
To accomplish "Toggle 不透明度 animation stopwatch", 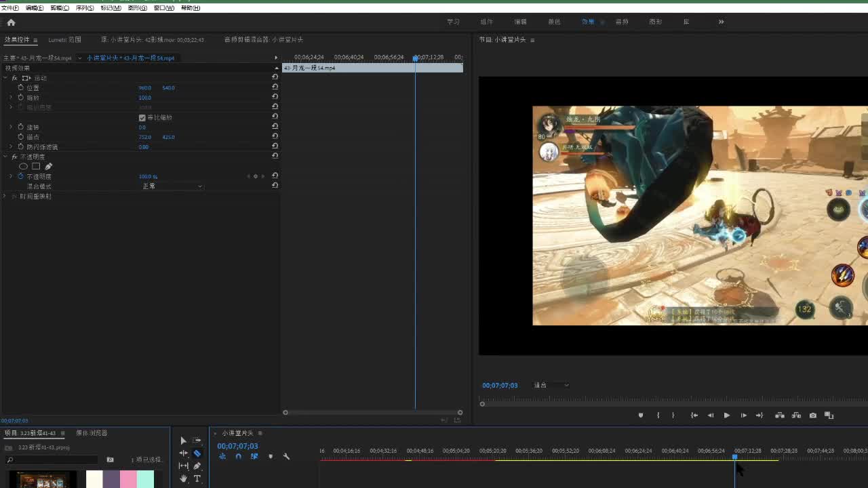I will coord(20,176).
